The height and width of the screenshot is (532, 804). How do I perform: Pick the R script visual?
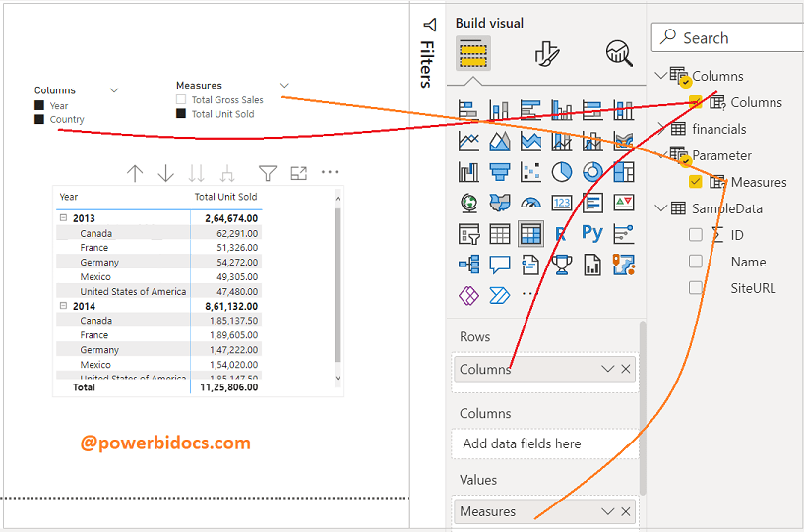tap(562, 234)
